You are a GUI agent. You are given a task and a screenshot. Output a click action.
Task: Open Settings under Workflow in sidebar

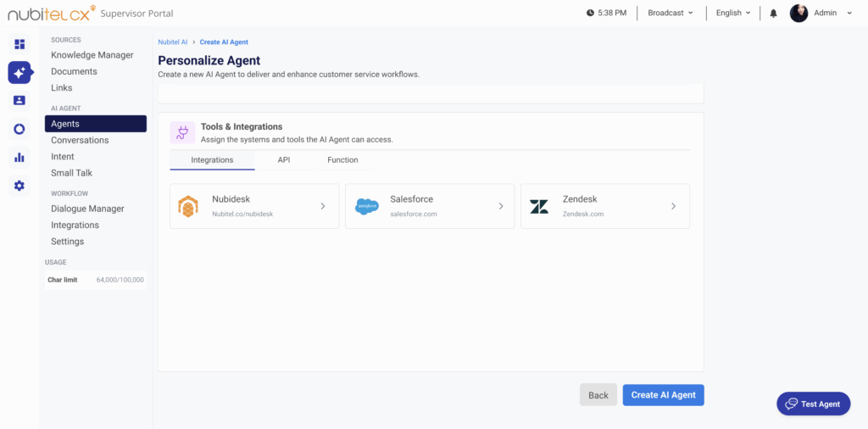click(68, 242)
